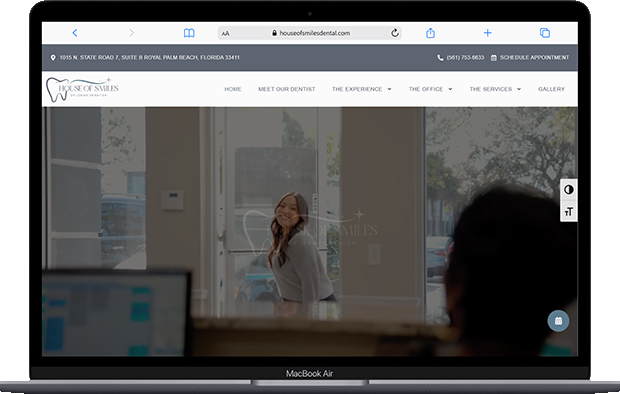Open the 1015 N. State Road 7 address link
Screen dimensions: 620x394
tap(149, 58)
